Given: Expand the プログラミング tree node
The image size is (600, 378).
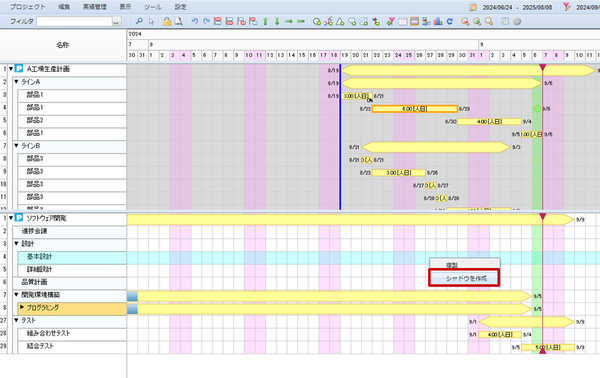Looking at the screenshot, I should coord(22,307).
